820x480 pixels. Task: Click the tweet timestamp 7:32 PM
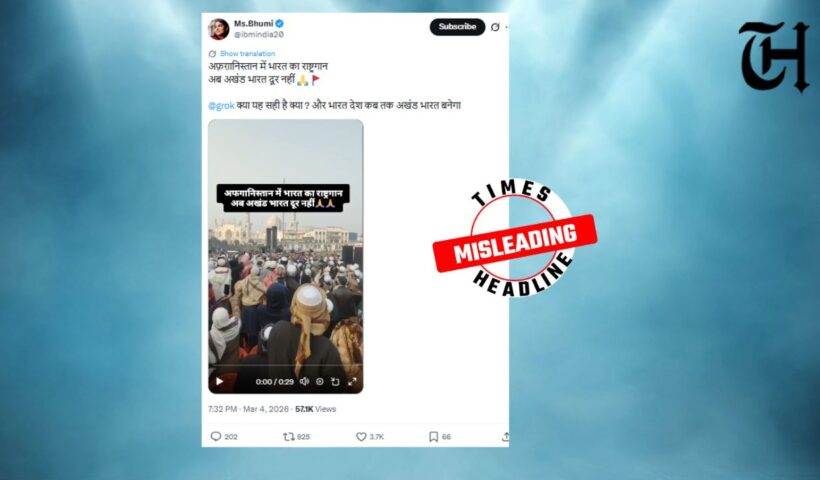[x=222, y=409]
